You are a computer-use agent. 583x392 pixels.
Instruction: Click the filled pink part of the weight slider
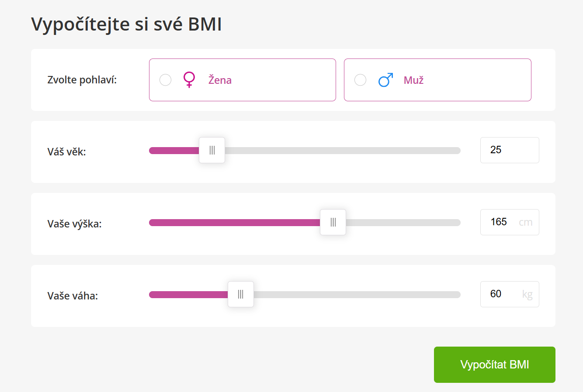[188, 295]
